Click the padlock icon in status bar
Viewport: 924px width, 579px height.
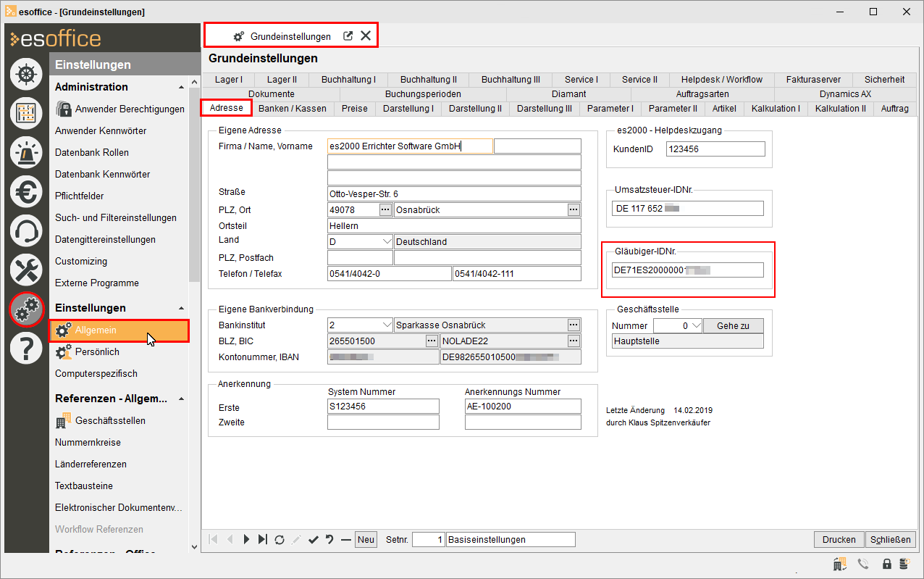tap(886, 564)
